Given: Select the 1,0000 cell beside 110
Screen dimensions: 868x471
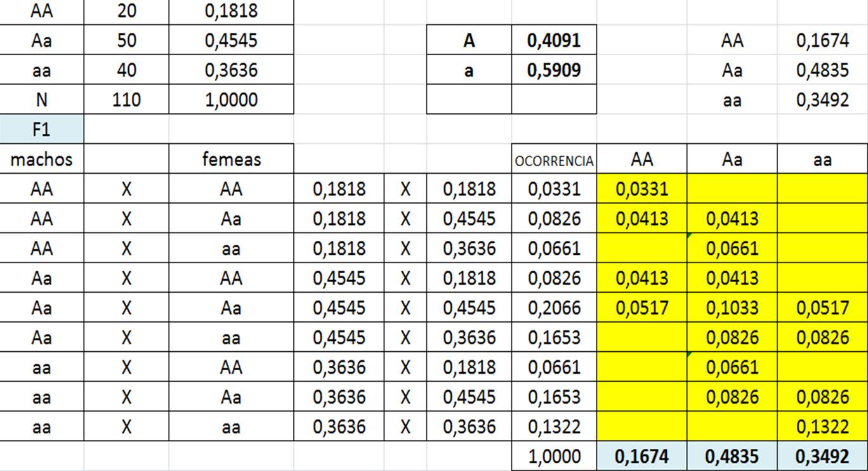Looking at the screenshot, I should click(232, 100).
